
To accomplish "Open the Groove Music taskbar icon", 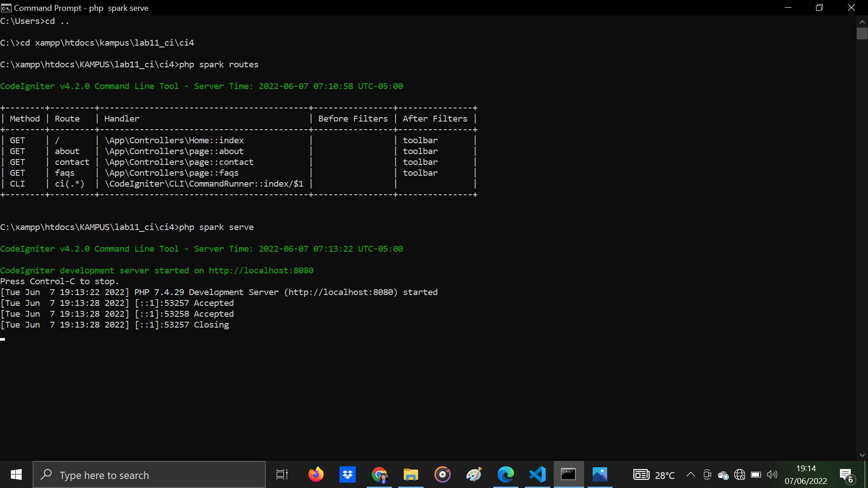I will [443, 474].
